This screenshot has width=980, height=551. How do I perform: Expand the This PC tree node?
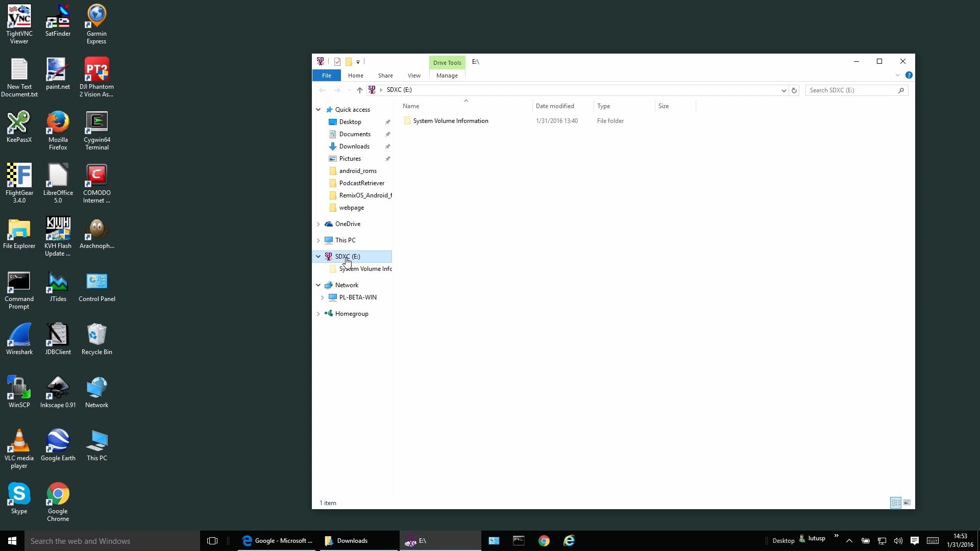[318, 240]
